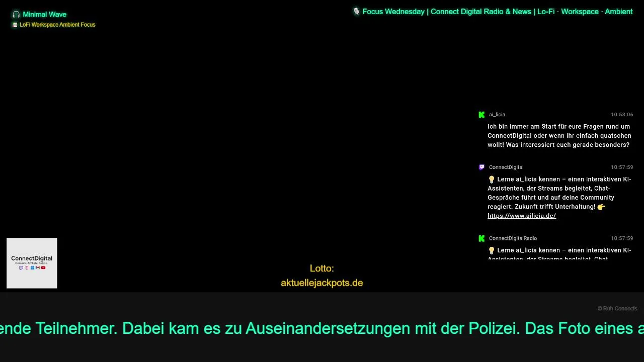
Task: Click the Gmail icon in the ConnectDigital logo
Action: [38, 267]
